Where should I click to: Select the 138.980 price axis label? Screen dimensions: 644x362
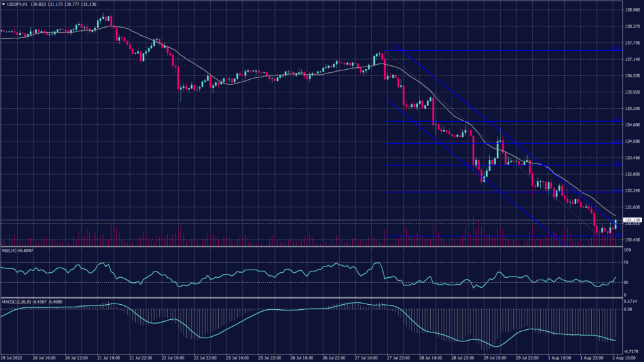click(x=632, y=10)
